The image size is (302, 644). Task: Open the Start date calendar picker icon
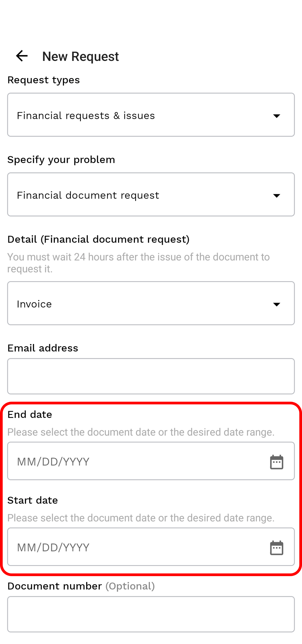pyautogui.click(x=276, y=548)
